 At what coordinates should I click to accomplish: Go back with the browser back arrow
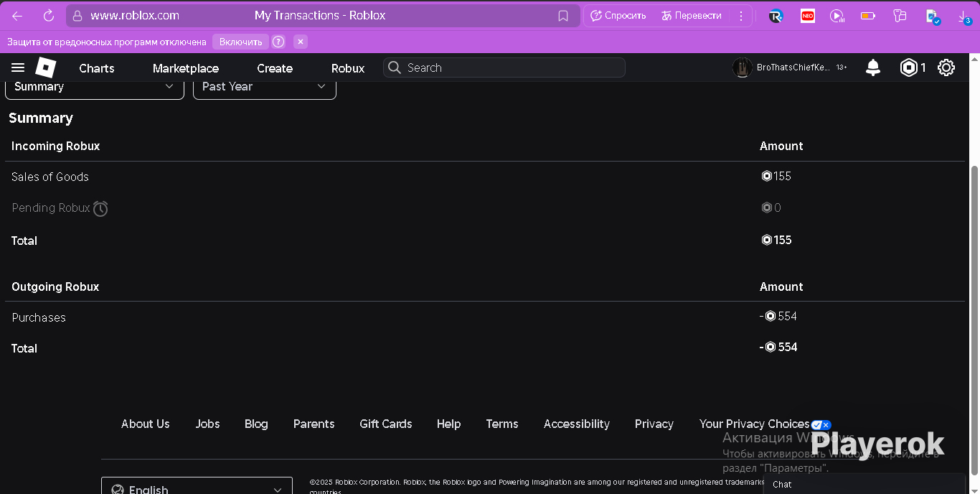click(x=17, y=16)
